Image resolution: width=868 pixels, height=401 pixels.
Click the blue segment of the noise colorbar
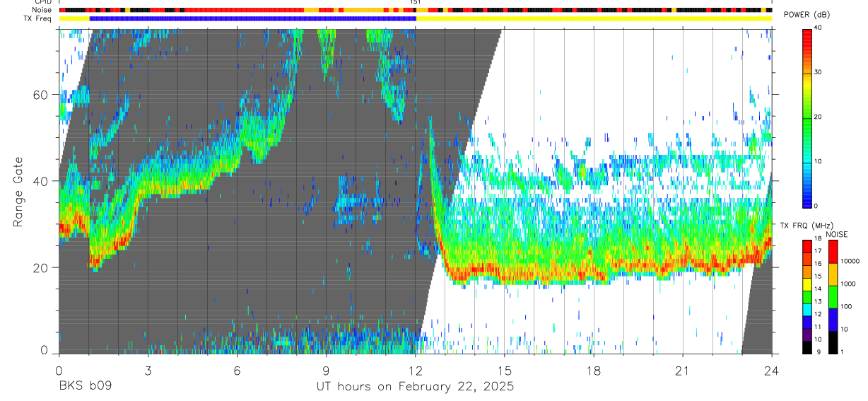(833, 319)
